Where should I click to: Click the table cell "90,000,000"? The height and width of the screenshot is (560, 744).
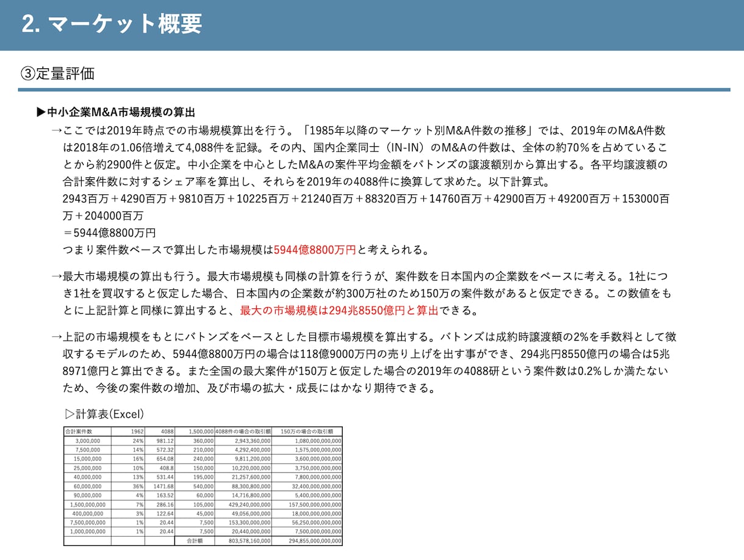[88, 495]
